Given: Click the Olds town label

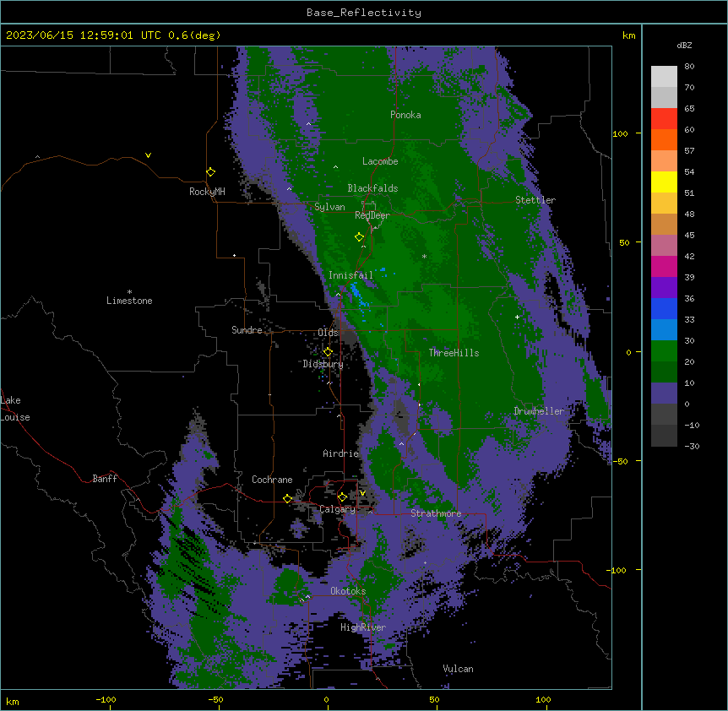Looking at the screenshot, I should [328, 333].
